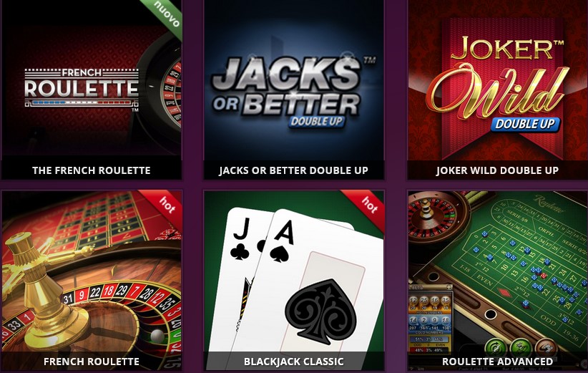Screen dimensions: 588x373
Task: Click the French Roulette logo artwork
Action: (x=82, y=89)
